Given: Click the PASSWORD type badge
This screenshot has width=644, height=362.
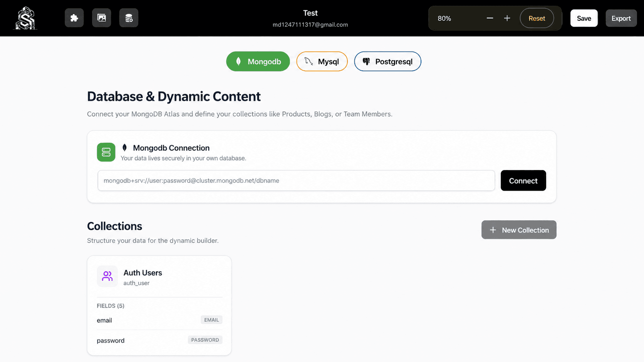Looking at the screenshot, I should (x=205, y=340).
